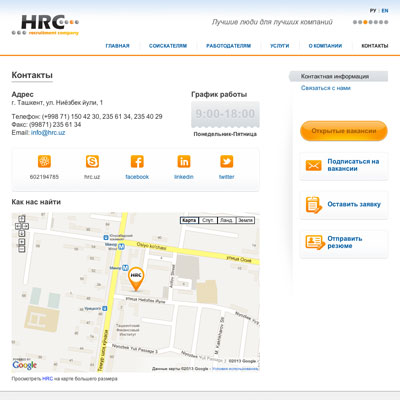
Task: Click the clipboard request icon
Action: [313, 204]
